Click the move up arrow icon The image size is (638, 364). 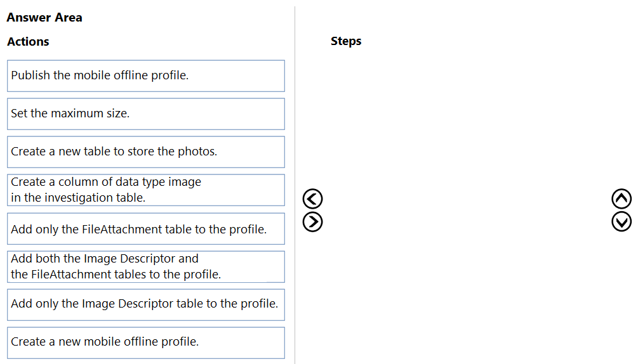621,199
